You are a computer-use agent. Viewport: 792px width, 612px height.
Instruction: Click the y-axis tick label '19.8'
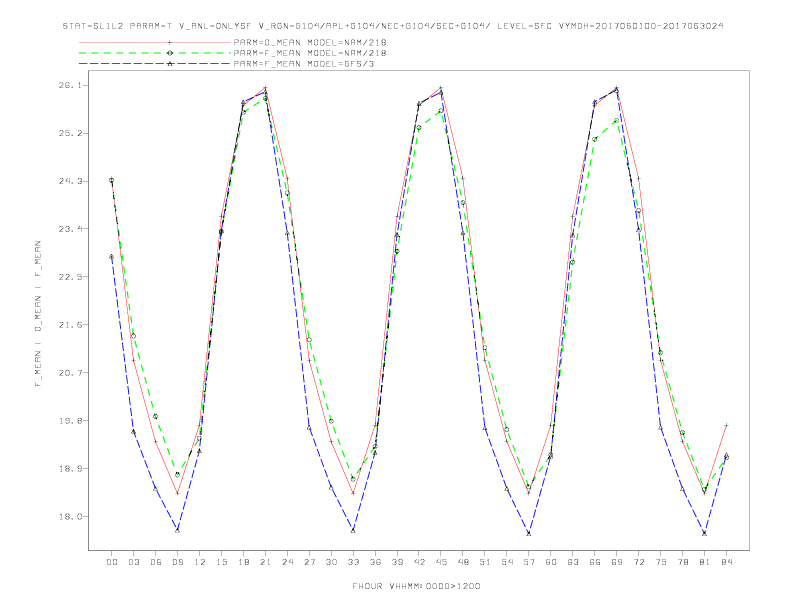coord(69,421)
